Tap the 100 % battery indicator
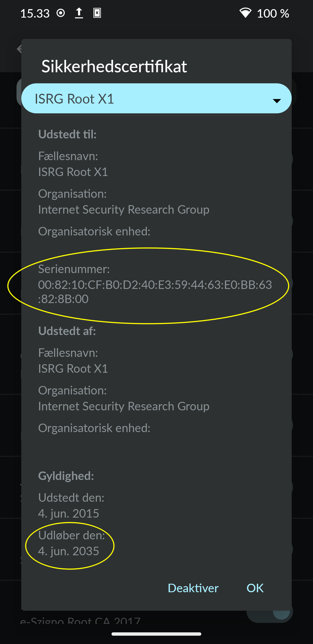The height and width of the screenshot is (644, 313). point(273,13)
